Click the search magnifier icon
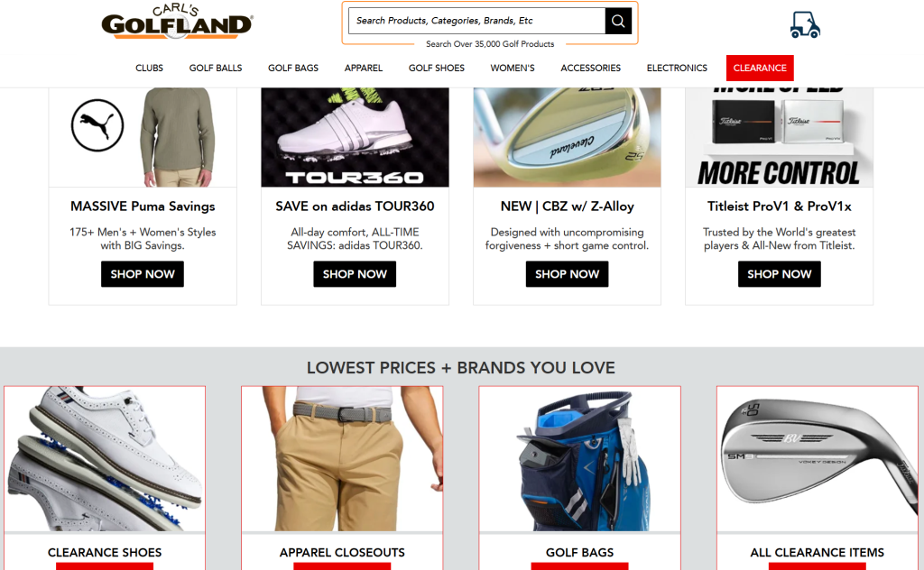 coord(618,22)
